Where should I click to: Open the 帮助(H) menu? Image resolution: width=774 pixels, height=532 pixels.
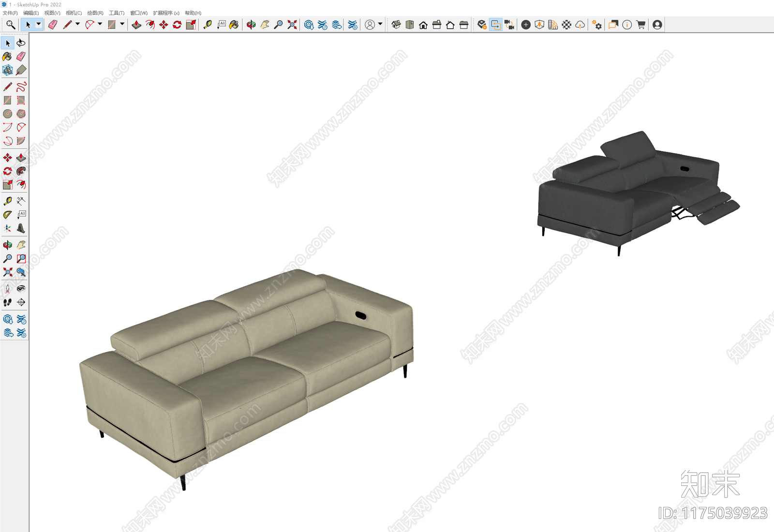(x=193, y=13)
